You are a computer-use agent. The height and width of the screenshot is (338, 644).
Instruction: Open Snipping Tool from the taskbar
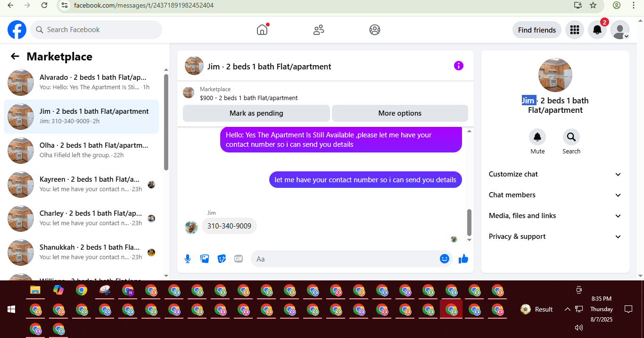coord(105,290)
